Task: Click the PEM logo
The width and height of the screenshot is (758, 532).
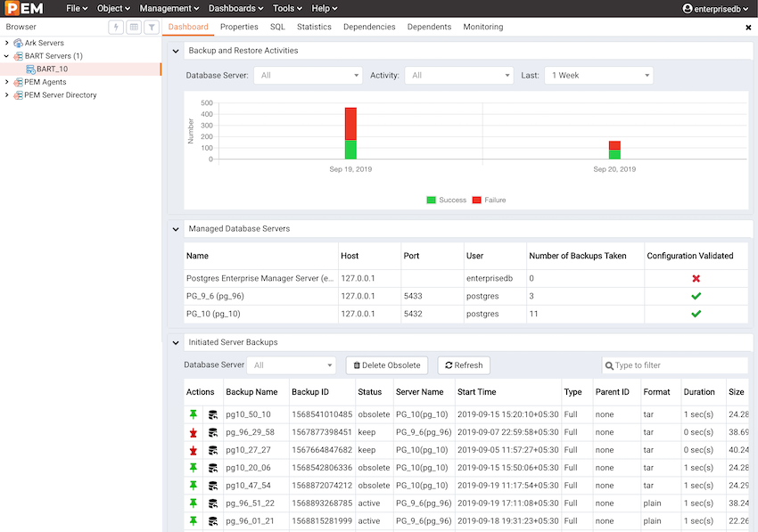Action: (x=24, y=8)
